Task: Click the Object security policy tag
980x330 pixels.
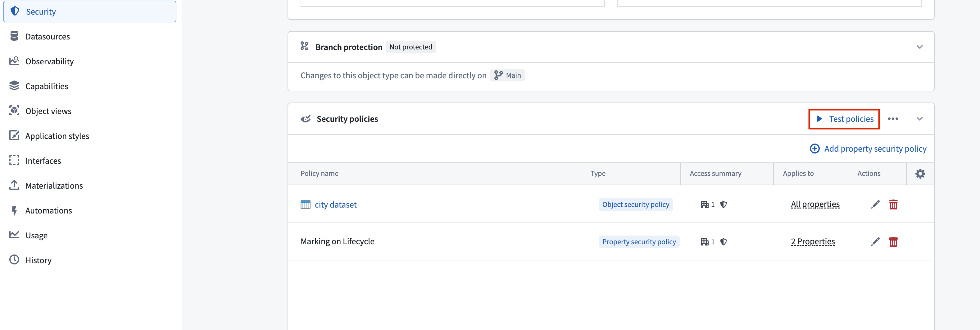Action: (635, 204)
